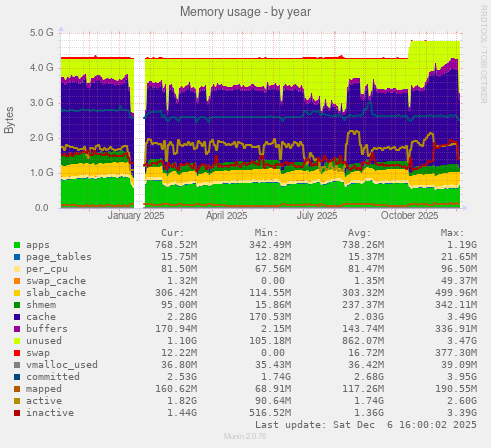Click the 'cache' legend label
This screenshot has height=448, width=491.
41,317
